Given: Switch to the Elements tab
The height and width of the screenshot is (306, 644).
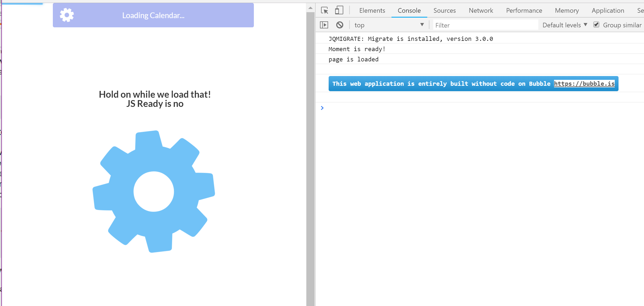Looking at the screenshot, I should coord(372,11).
